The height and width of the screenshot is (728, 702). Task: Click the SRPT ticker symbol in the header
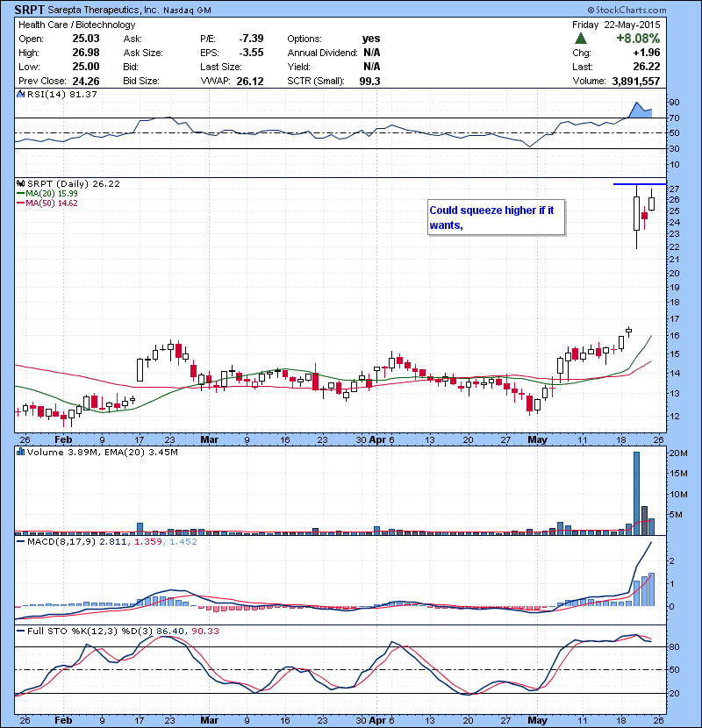[29, 10]
